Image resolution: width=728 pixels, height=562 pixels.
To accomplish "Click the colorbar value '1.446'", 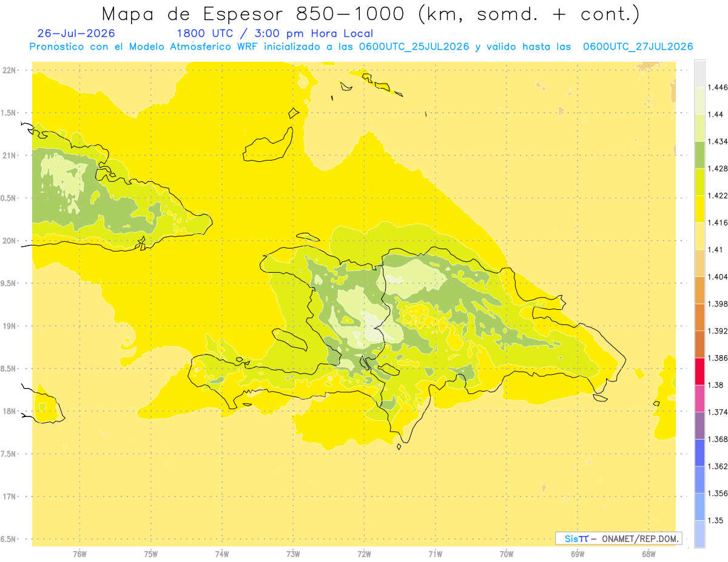I will click(718, 87).
